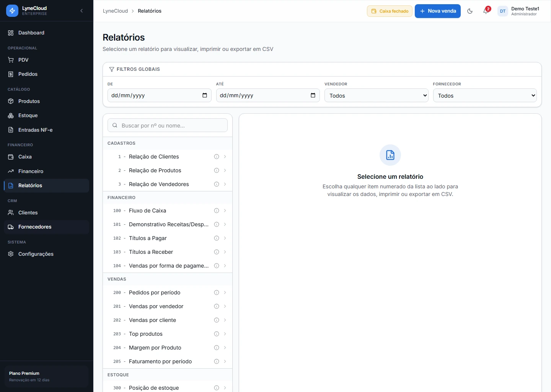
Task: View info icon for Vendas por cliente
Action: click(x=217, y=320)
